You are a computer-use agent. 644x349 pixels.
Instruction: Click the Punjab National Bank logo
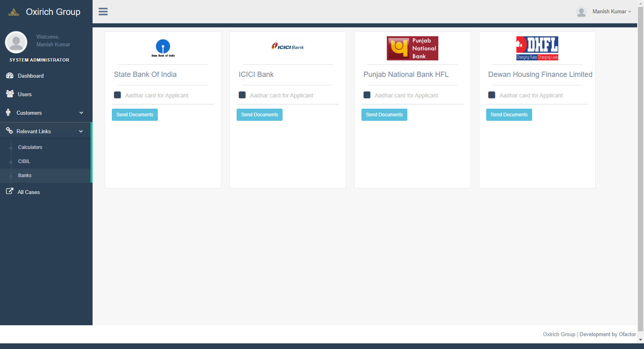(413, 48)
